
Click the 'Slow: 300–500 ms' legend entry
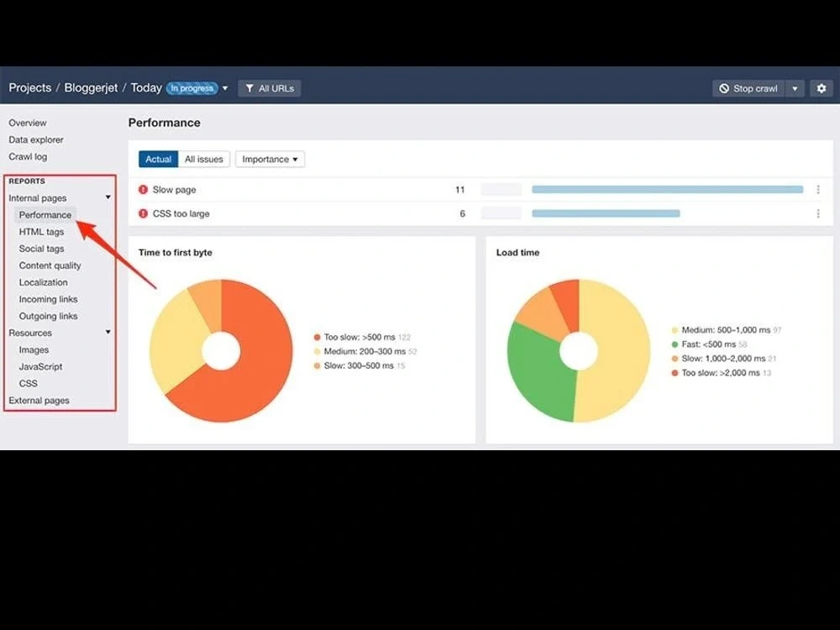(x=359, y=366)
